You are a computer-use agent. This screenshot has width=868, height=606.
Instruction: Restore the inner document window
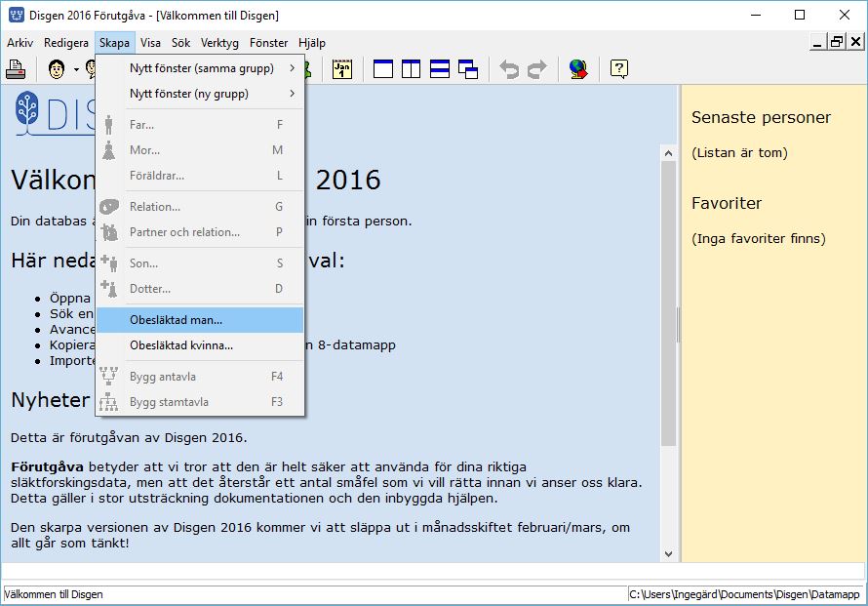837,42
